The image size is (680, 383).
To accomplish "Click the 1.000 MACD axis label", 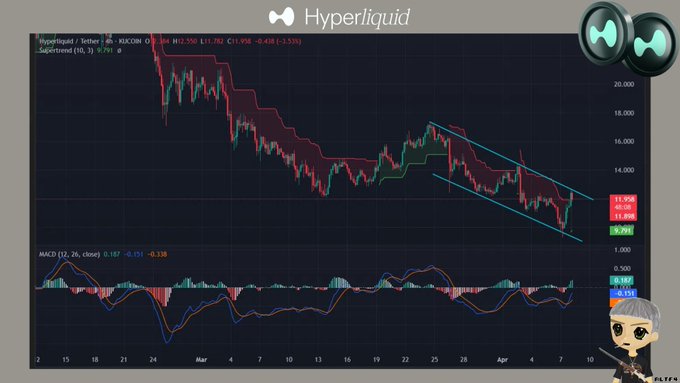I will pyautogui.click(x=623, y=250).
